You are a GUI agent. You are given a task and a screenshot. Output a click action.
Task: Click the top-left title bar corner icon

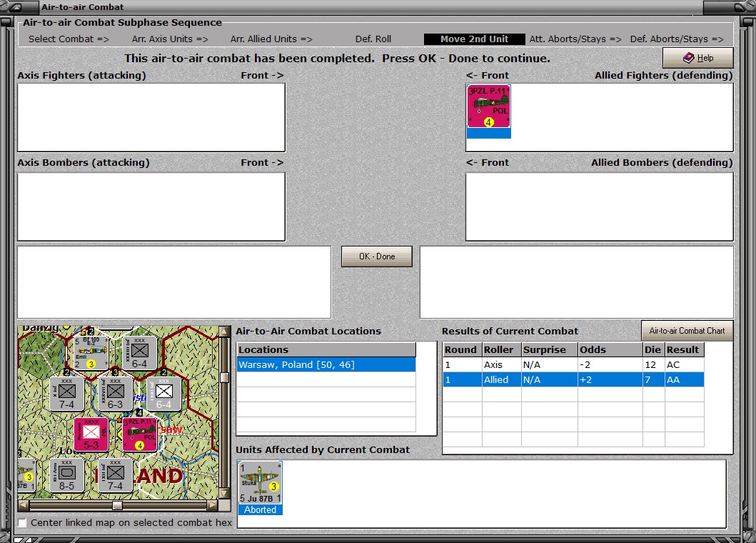point(16,6)
